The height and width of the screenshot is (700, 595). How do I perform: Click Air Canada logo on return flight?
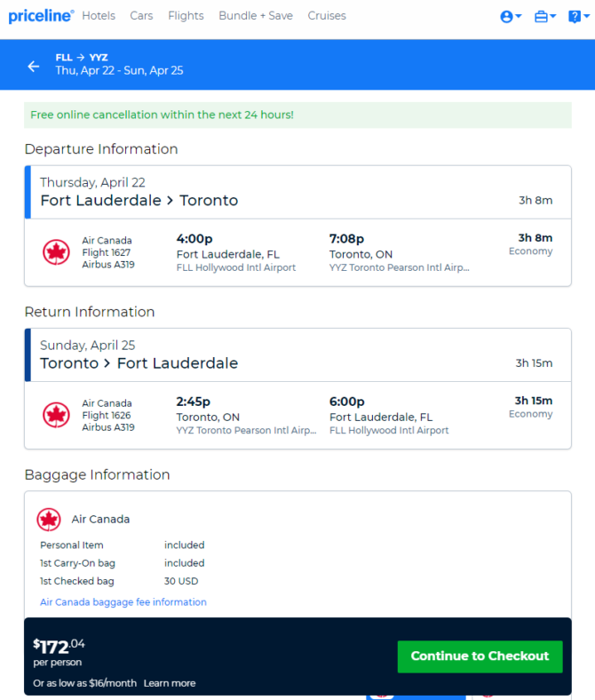56,415
